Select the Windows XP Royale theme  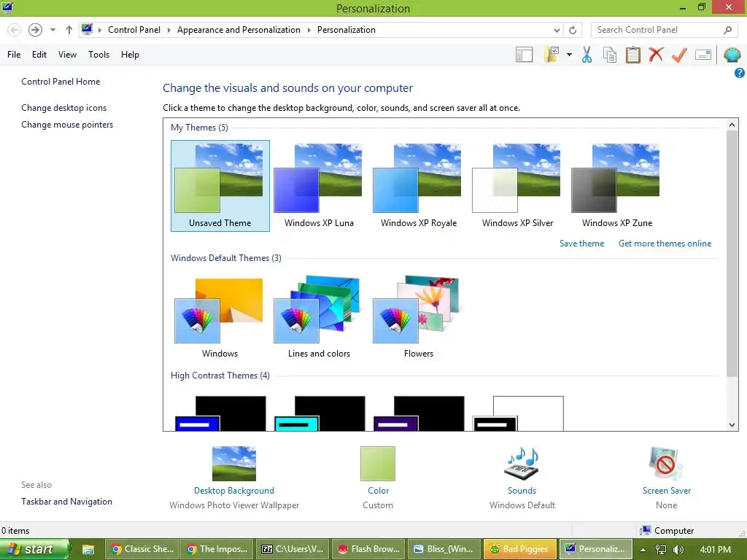tap(418, 186)
